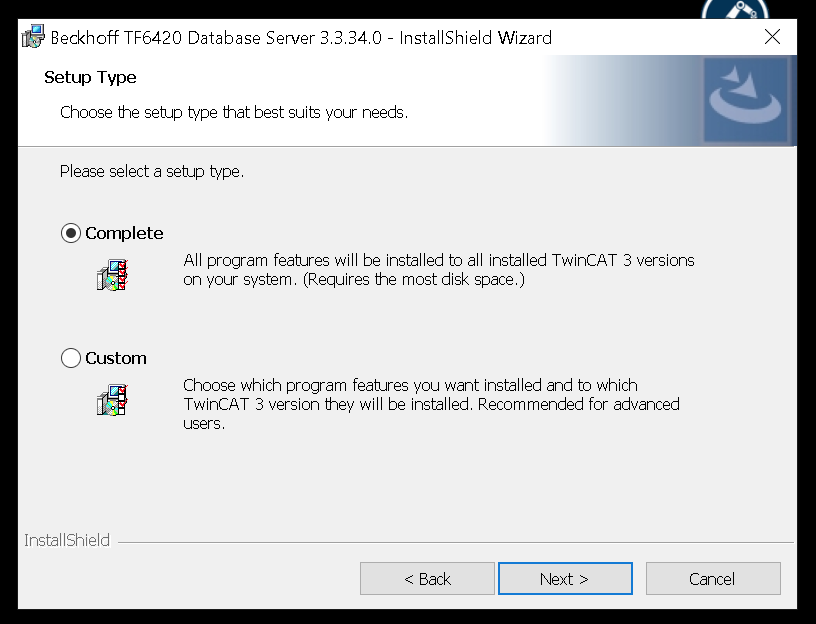Click the Custom description for advanced users
816x624 pixels.
click(431, 404)
